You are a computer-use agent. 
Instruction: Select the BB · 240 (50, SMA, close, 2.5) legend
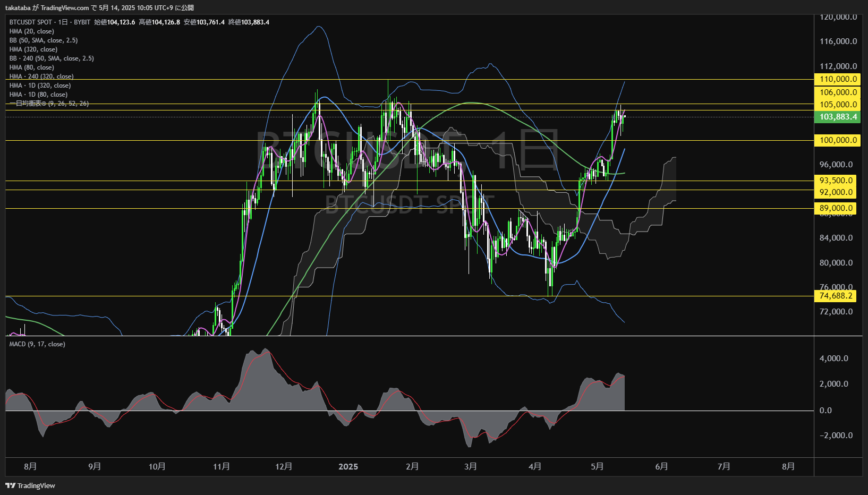(x=52, y=58)
